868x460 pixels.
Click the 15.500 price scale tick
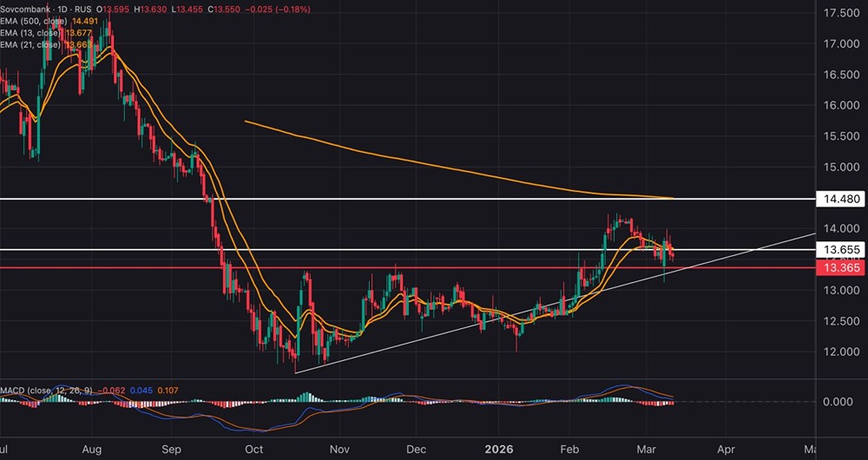(841, 135)
